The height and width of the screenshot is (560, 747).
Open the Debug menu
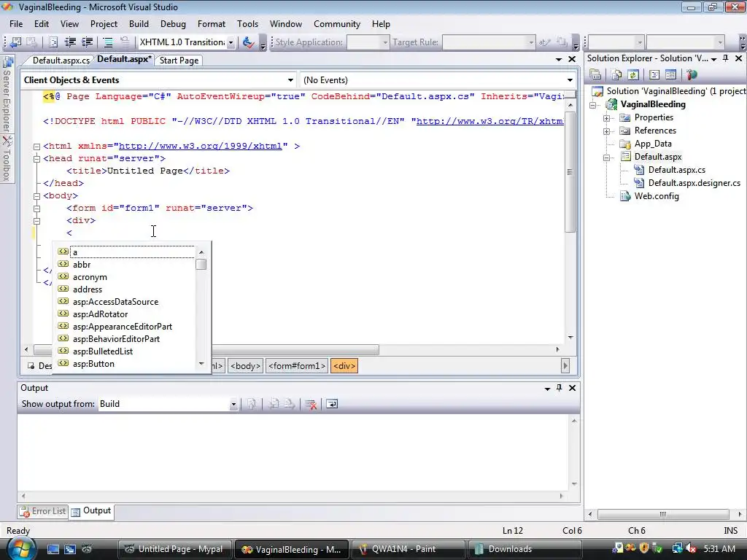(173, 24)
